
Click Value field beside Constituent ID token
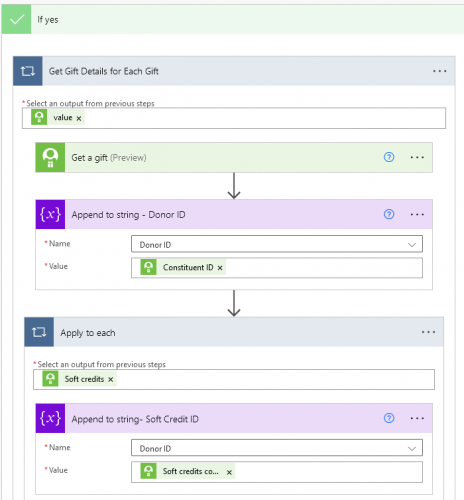click(323, 268)
